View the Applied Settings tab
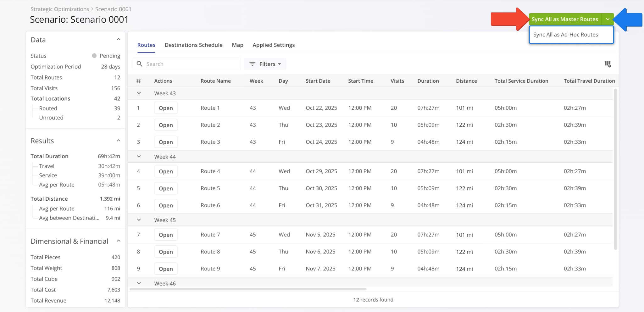This screenshot has width=644, height=312. pyautogui.click(x=274, y=45)
